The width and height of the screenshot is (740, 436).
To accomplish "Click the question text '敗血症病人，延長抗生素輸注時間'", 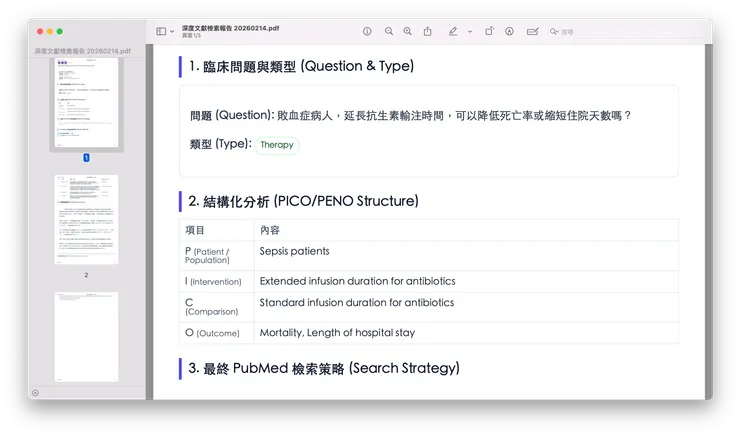I will coord(361,116).
